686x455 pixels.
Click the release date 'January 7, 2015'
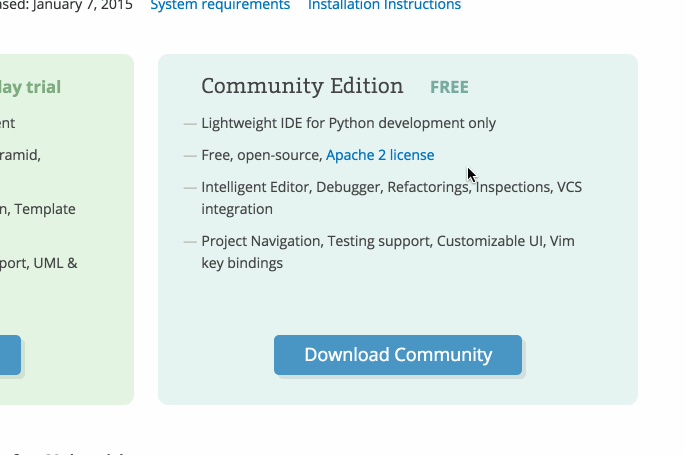tap(82, 5)
